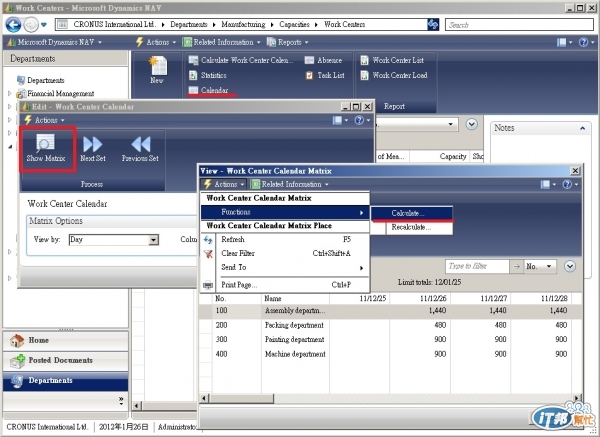Image resolution: width=600 pixels, height=437 pixels.
Task: Click the Name column header in matrix
Action: click(295, 298)
